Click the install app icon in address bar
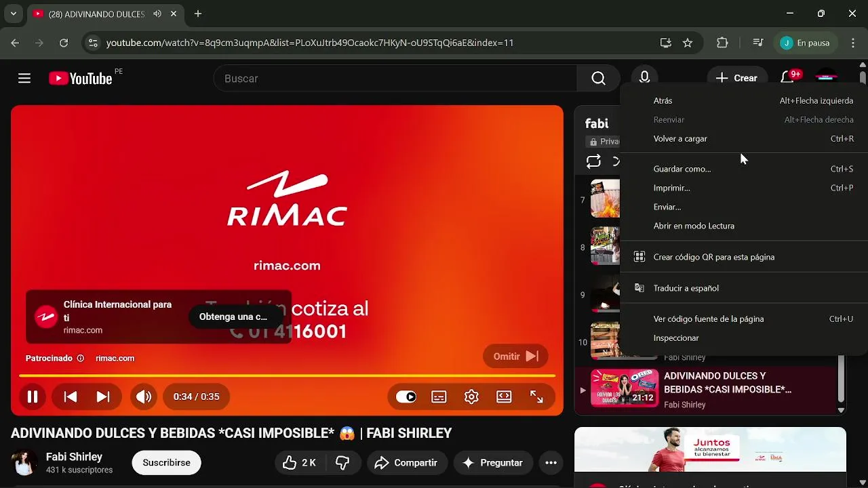 (666, 43)
